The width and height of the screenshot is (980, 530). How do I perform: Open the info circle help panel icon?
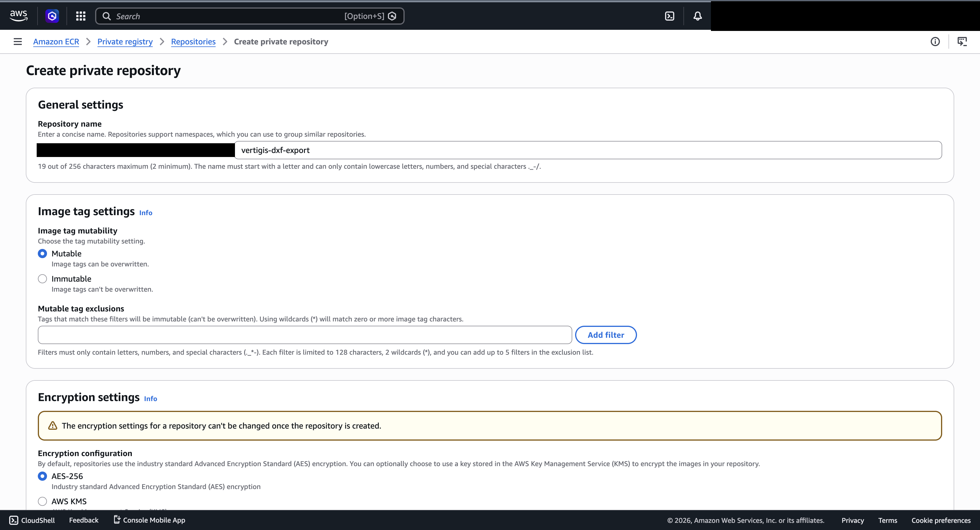(935, 42)
